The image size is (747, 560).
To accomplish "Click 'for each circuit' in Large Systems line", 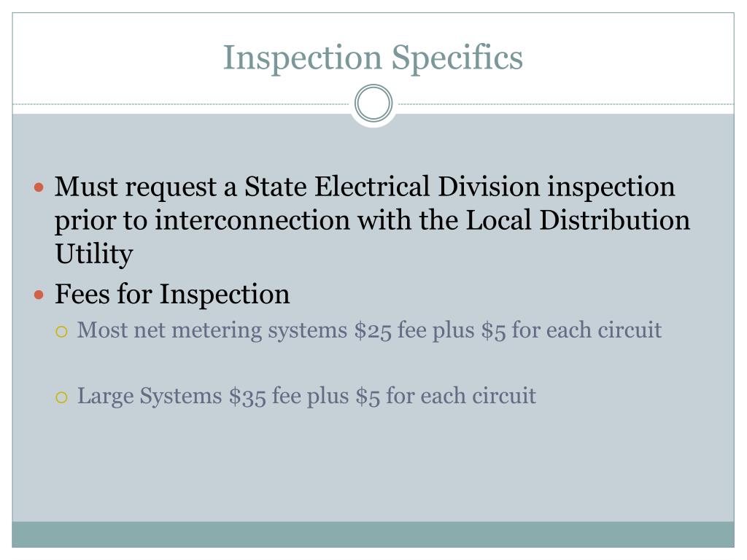I will [x=461, y=396].
